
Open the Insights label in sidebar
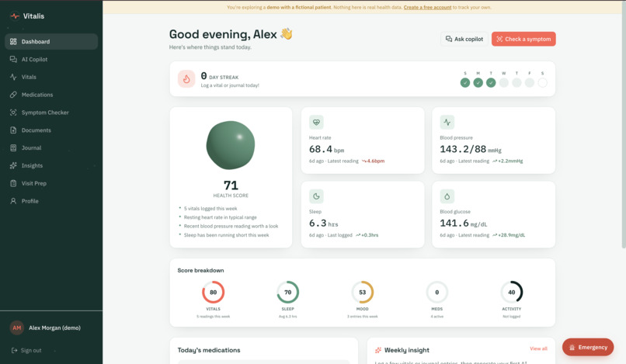32,165
